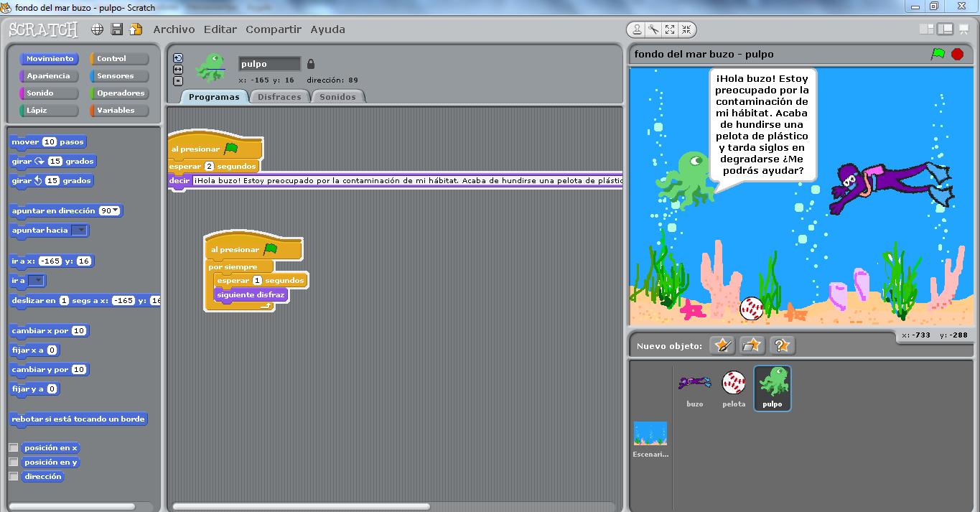
Task: Choose new sprite from a file
Action: tap(752, 345)
